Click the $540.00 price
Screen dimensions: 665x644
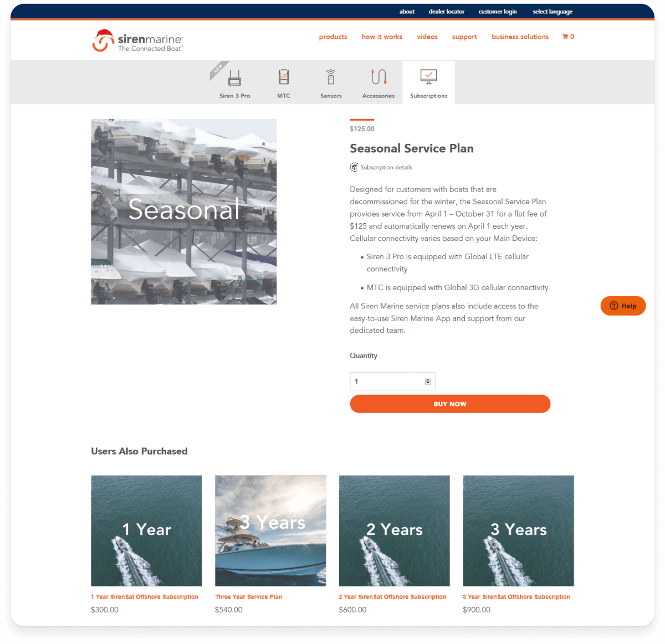point(229,610)
